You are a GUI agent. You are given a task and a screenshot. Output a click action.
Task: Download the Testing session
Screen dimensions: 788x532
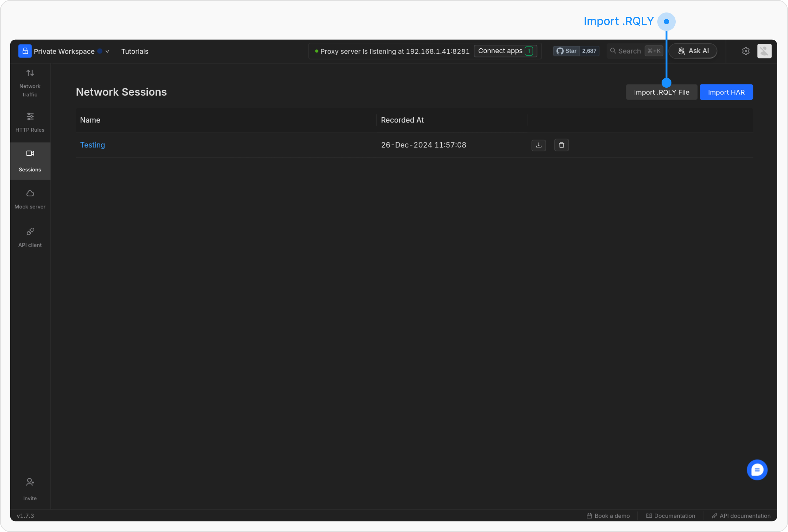[x=538, y=145]
